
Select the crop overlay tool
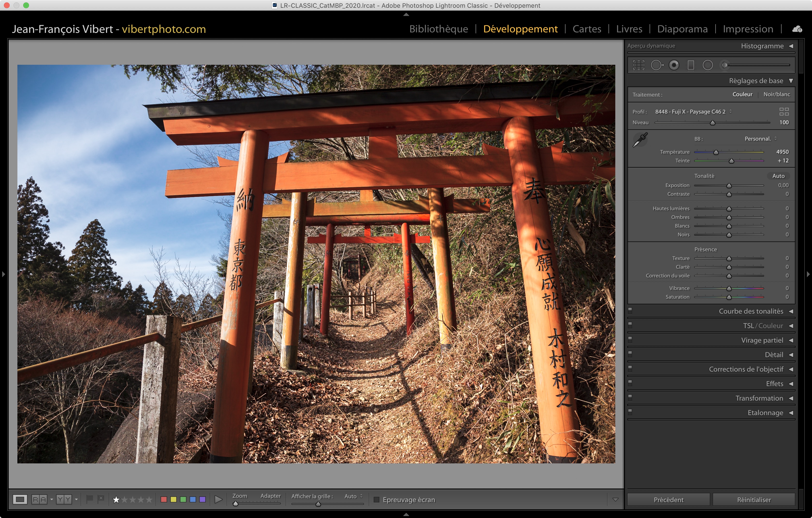point(638,65)
